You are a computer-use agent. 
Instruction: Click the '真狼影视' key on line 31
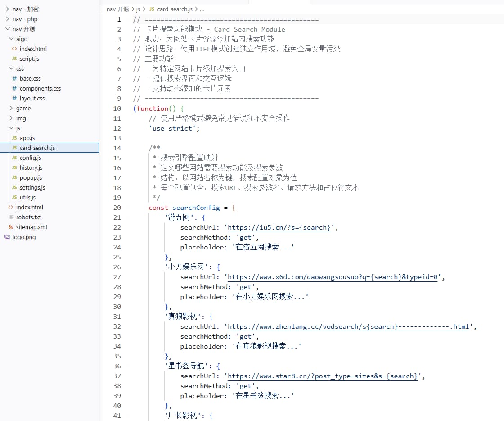[x=183, y=317]
